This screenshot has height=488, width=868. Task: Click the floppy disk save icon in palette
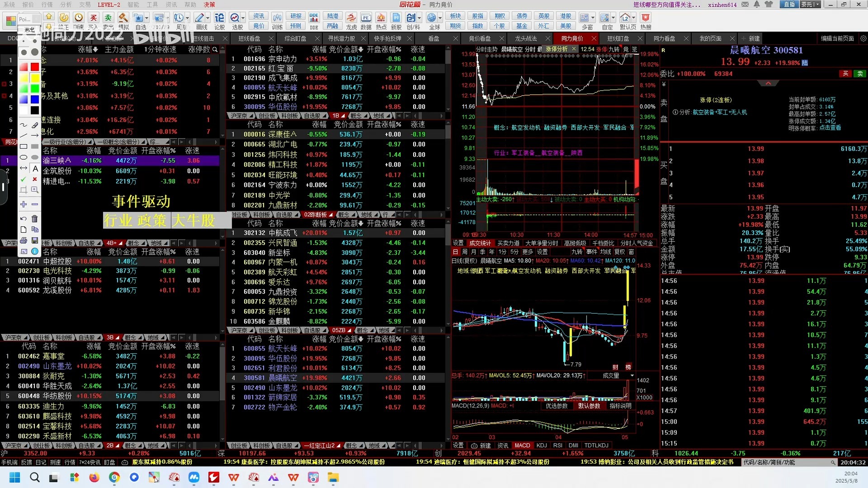pos(35,240)
